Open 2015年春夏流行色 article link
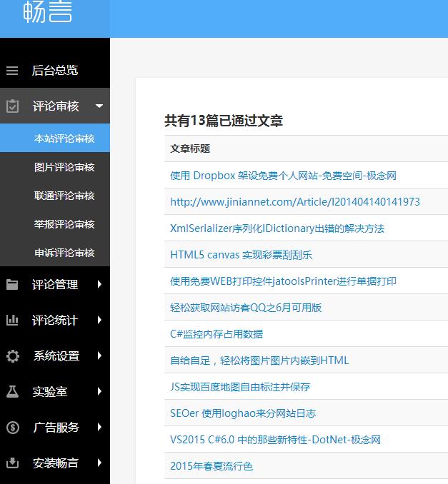The image size is (448, 484). coord(211,466)
